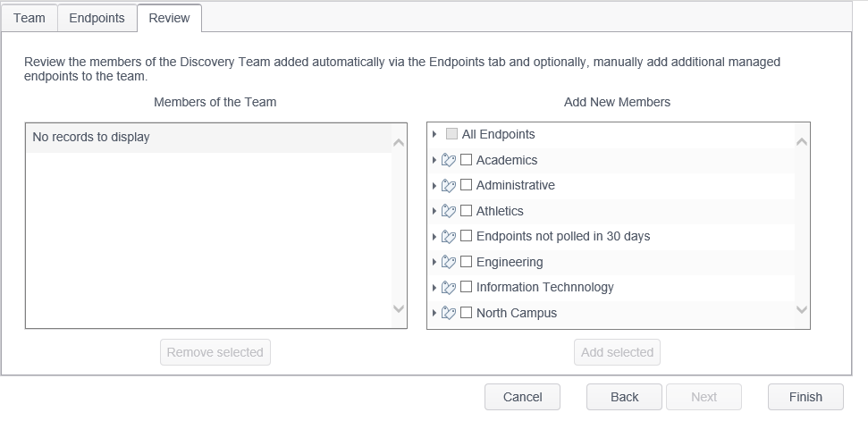The image size is (868, 421).
Task: Switch to the Team tab
Action: click(x=29, y=18)
